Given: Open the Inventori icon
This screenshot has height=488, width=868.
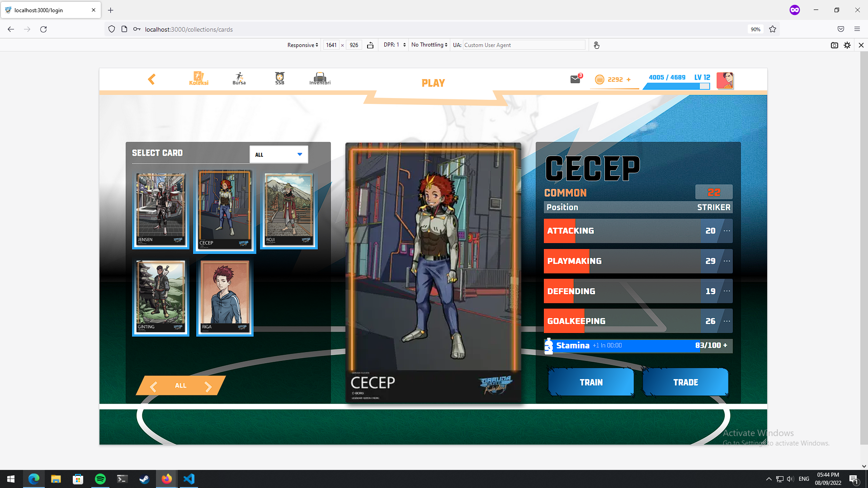Looking at the screenshot, I should (x=320, y=78).
